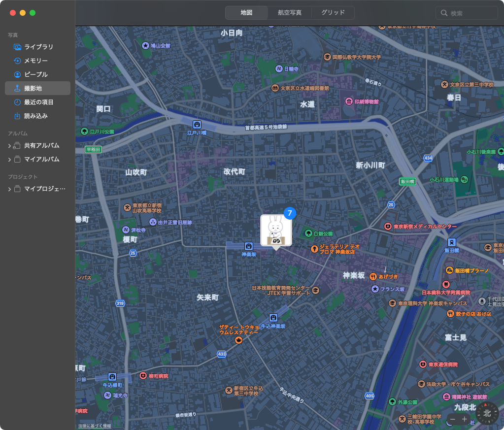Select the 日本歯科大学附属病院 tooth marker
Screen dimensions: 504x430
pos(446,284)
